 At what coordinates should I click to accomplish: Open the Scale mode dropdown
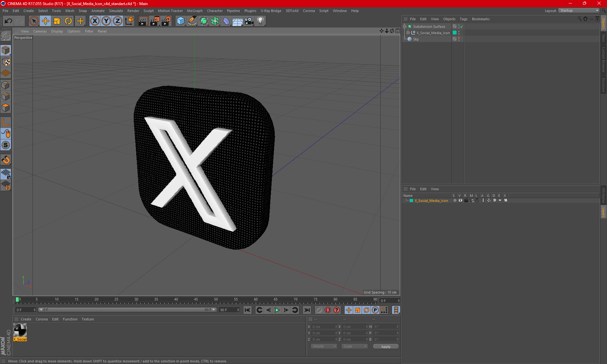[355, 346]
